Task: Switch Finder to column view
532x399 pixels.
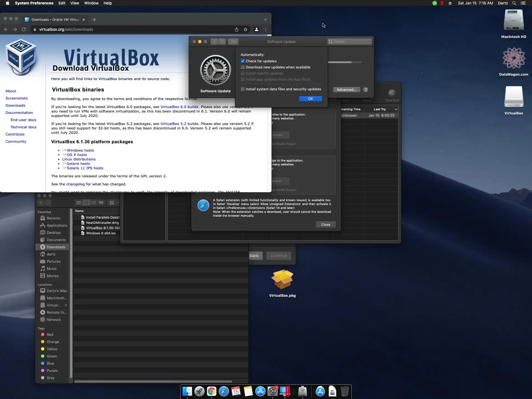Action: (x=94, y=203)
